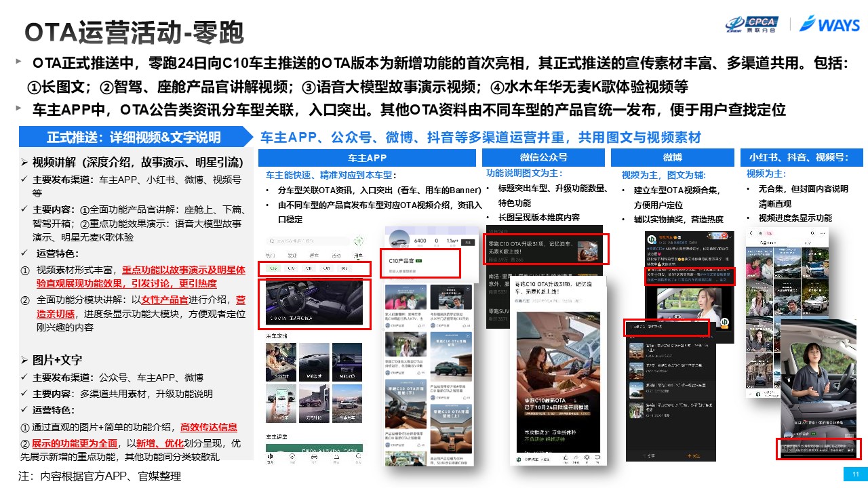Click the footnote 注：内容根据官方APP、官媒整理

click(x=100, y=476)
